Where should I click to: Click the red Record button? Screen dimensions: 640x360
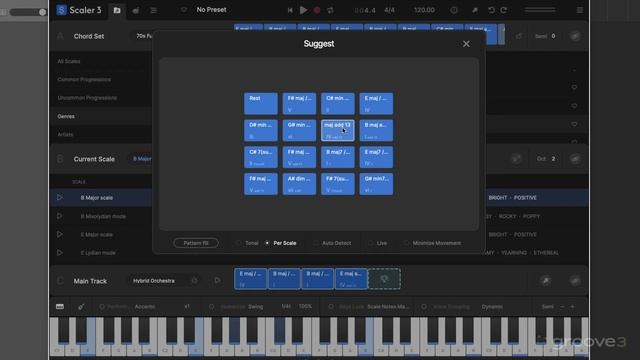pos(317,10)
